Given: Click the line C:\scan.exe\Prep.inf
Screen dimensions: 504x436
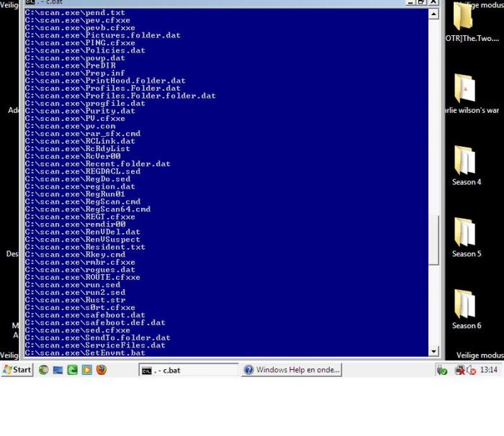Looking at the screenshot, I should click(x=75, y=73).
